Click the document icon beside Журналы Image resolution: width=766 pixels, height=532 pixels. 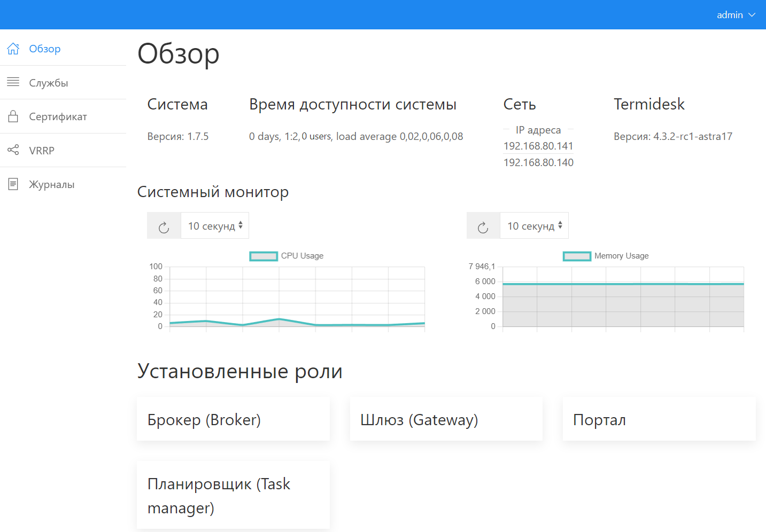tap(13, 184)
